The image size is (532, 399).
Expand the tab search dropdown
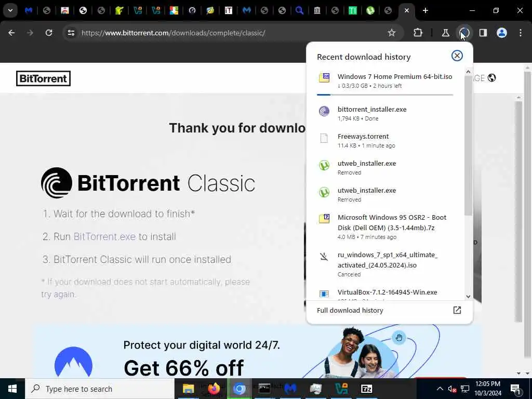pos(10,10)
